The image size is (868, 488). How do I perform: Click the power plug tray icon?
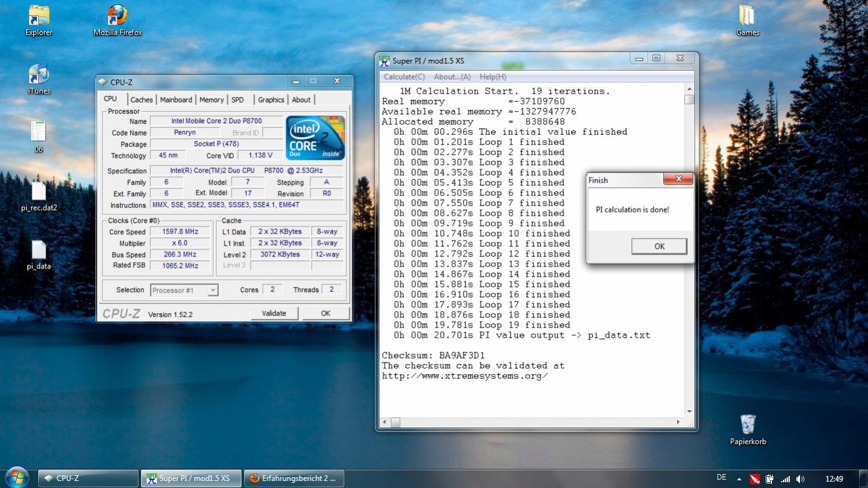[769, 479]
